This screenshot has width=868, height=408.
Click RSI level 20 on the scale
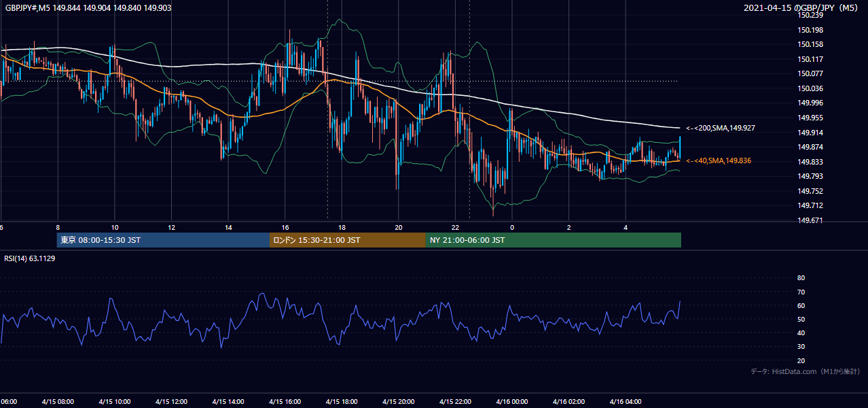click(801, 360)
